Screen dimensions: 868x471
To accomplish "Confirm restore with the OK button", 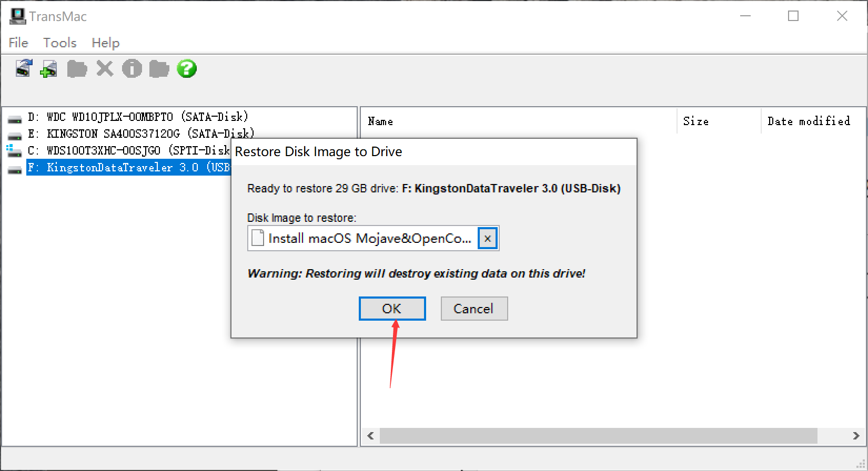I will pos(392,309).
